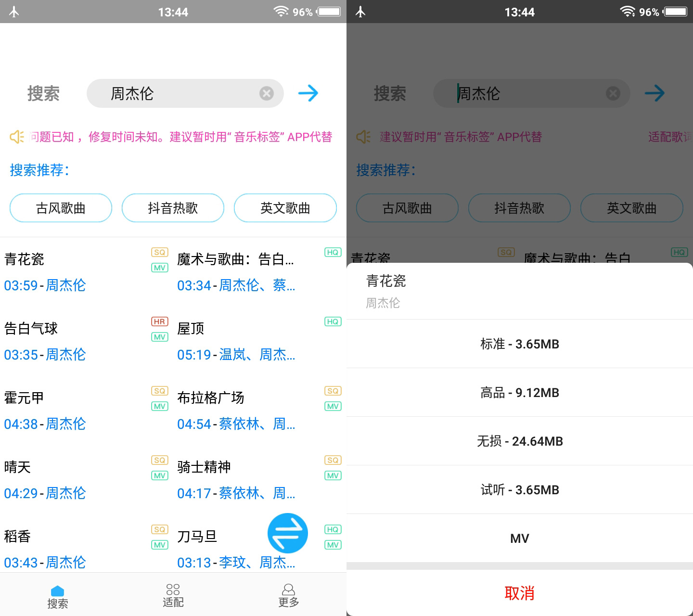Tap the 抖音热歌 suggestion chip, left screen

(173, 208)
